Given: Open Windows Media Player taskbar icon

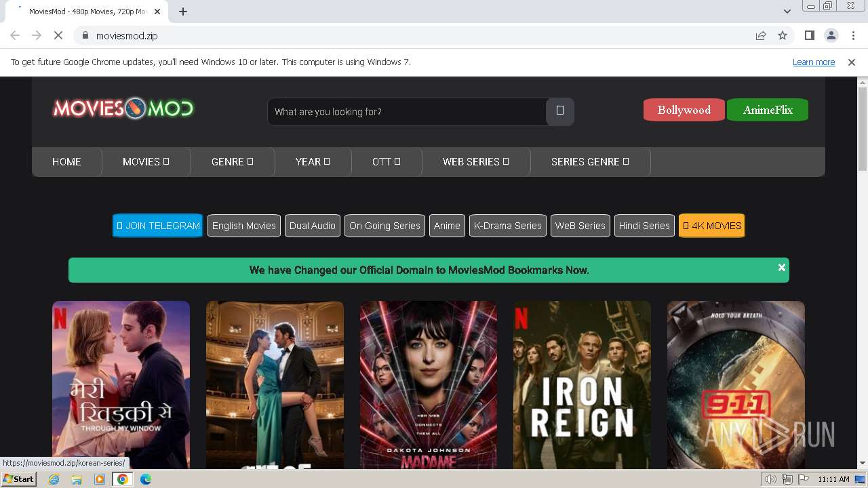Looking at the screenshot, I should click(x=100, y=479).
